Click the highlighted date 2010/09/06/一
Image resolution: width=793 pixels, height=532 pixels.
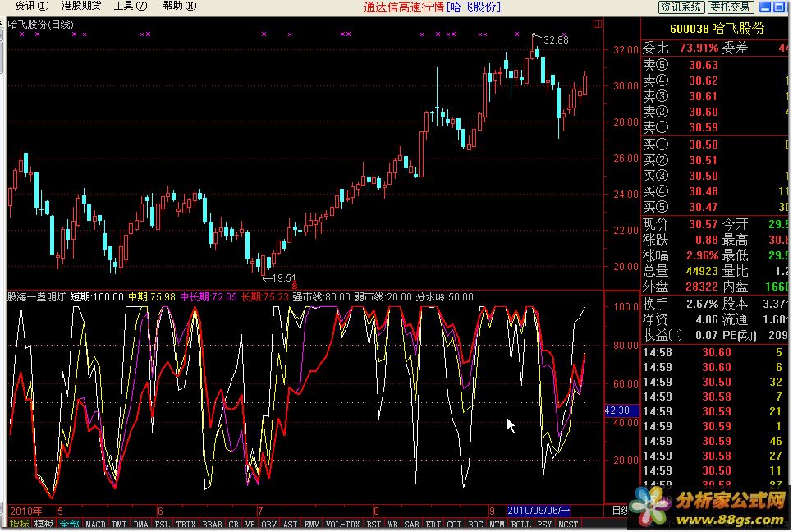(539, 511)
